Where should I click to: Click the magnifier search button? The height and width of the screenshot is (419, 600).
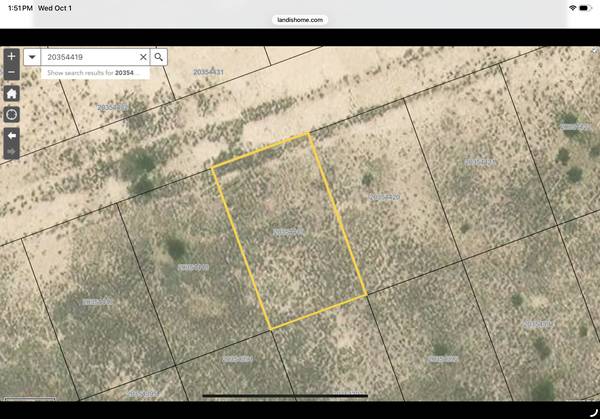point(159,57)
